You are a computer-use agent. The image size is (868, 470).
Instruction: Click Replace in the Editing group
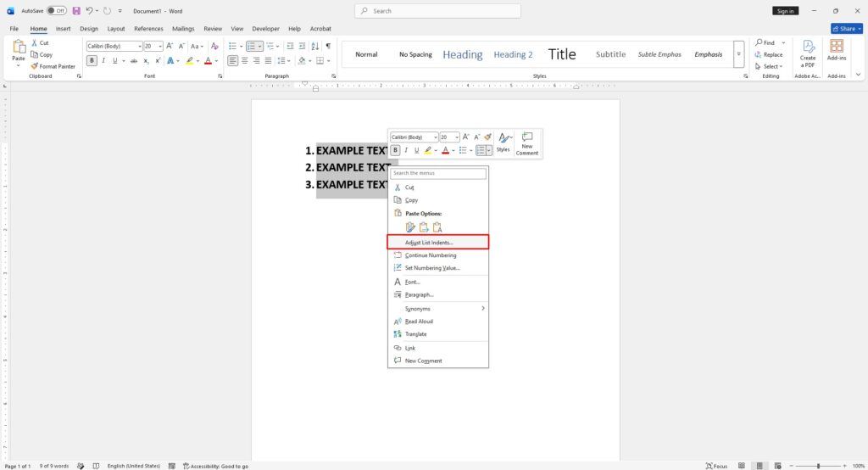coord(769,54)
